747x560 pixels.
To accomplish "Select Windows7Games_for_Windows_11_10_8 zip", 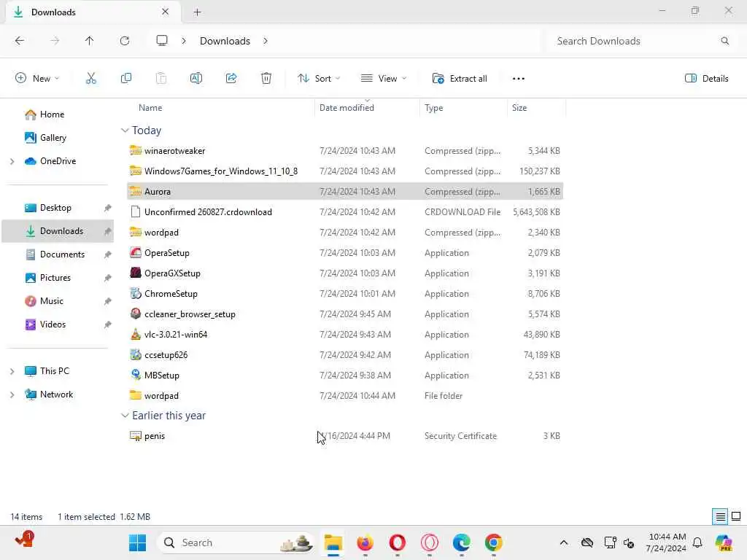I will [x=345, y=171].
